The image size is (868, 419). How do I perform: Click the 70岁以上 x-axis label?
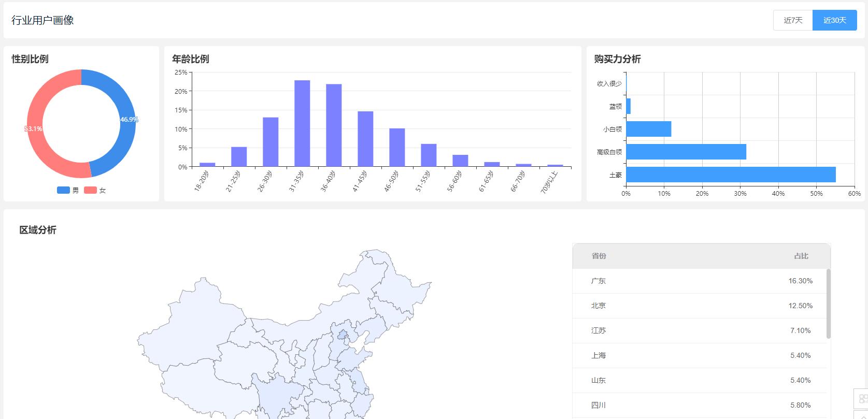[x=549, y=182]
